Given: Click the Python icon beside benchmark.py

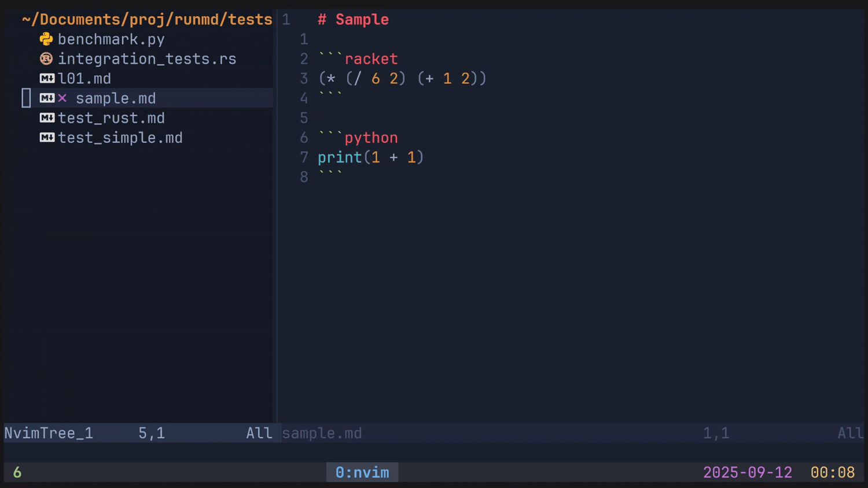Looking at the screenshot, I should [x=46, y=39].
